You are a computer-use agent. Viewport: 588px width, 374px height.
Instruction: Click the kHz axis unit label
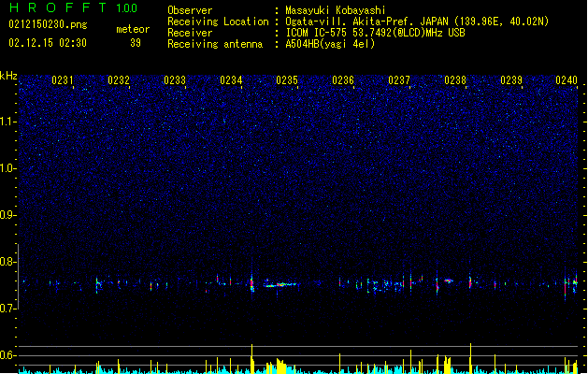[8, 76]
